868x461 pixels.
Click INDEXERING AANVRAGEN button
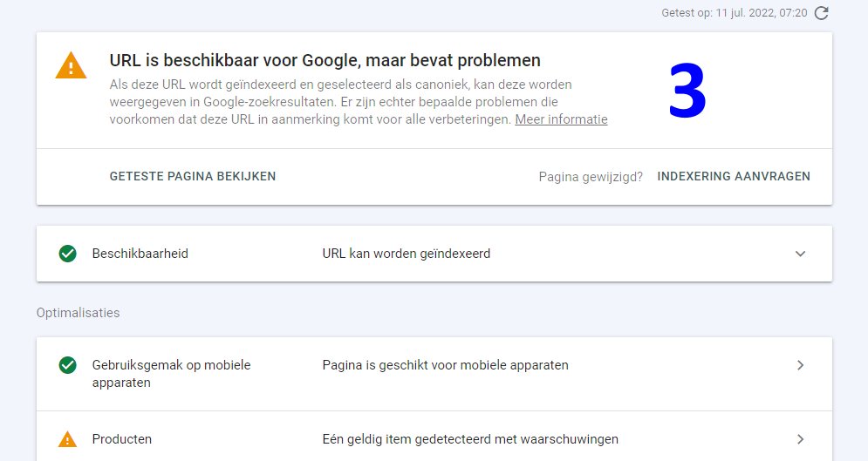pos(734,176)
